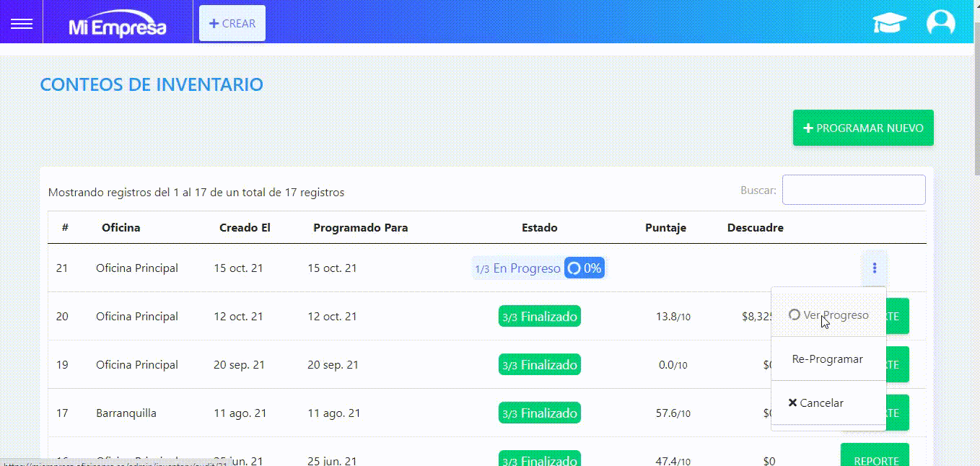Screen dimensions: 980x466
Task: Open the graduation cap training icon
Action: point(889,23)
